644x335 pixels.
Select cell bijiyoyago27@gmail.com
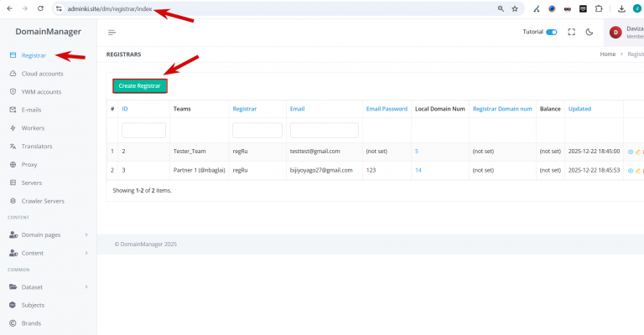click(x=321, y=170)
